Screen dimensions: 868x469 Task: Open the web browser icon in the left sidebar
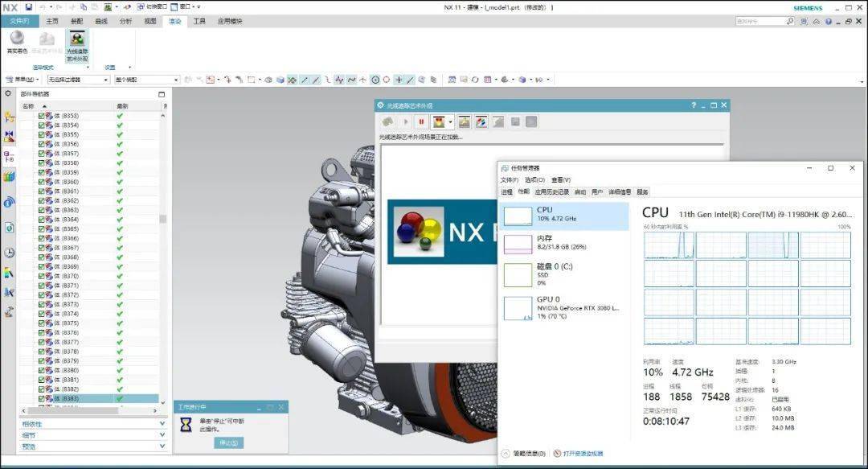pos(9,228)
